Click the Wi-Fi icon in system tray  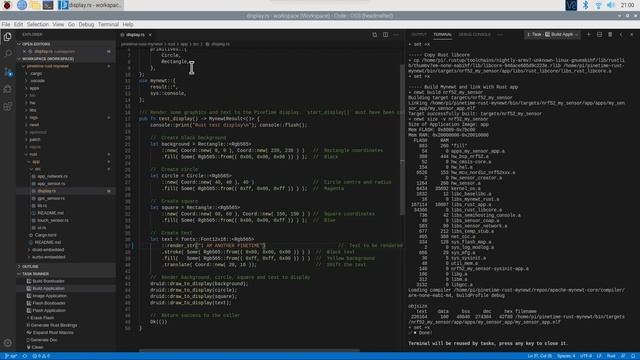[x=598, y=5]
